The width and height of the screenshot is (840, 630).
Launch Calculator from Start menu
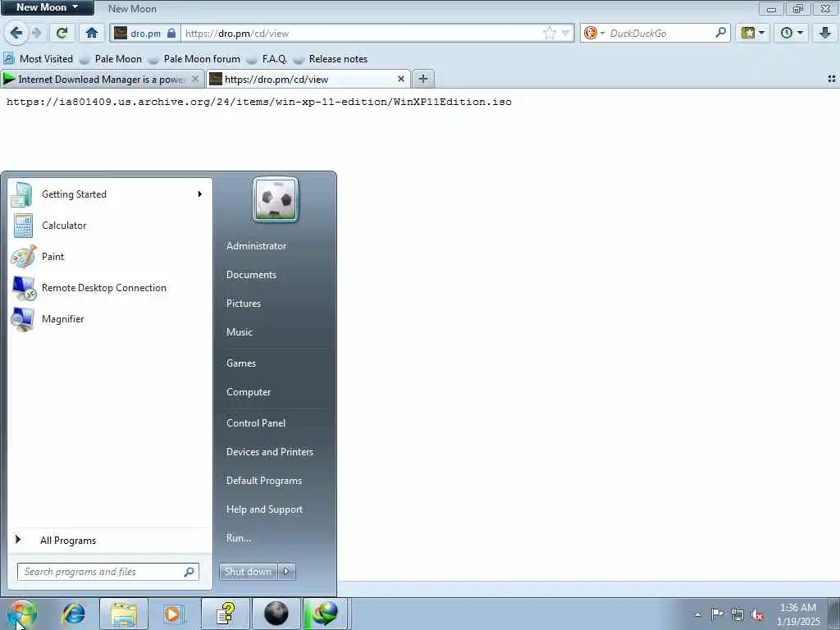click(110, 226)
